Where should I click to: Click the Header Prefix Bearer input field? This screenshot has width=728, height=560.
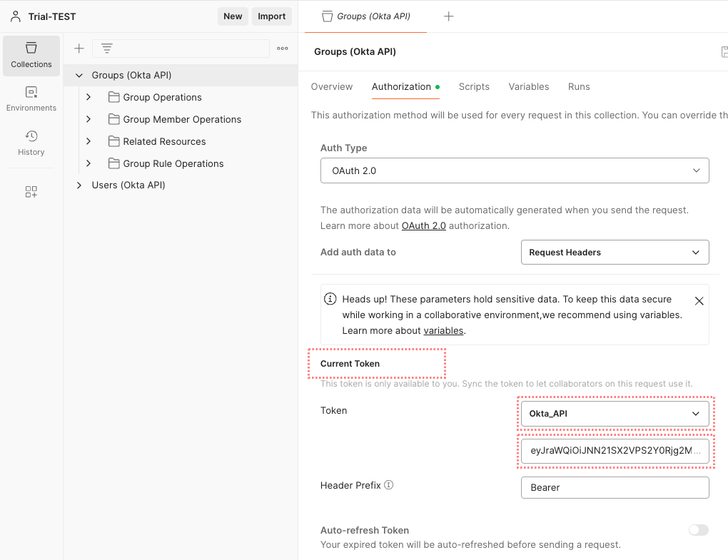(615, 488)
